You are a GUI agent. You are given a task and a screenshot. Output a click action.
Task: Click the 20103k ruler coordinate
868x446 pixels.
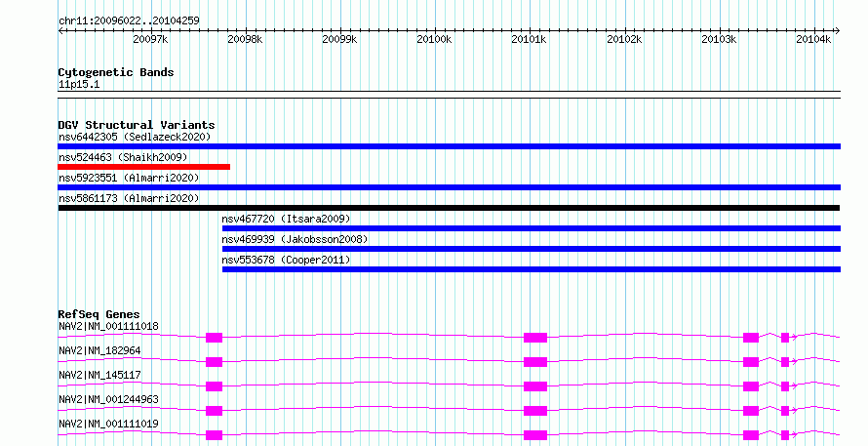coord(719,39)
